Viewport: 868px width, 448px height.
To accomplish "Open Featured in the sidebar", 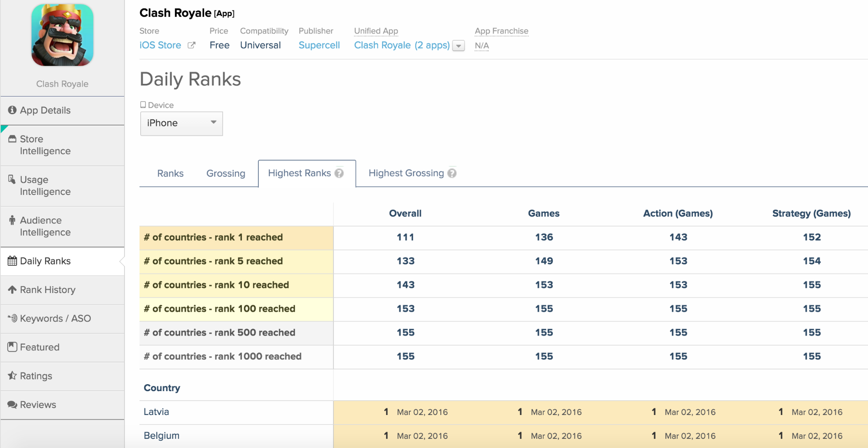I will (x=63, y=347).
